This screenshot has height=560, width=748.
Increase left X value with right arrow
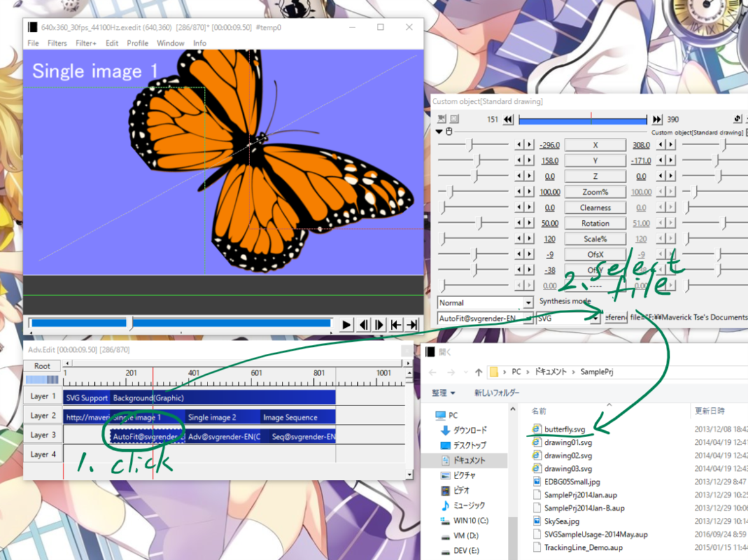click(529, 144)
